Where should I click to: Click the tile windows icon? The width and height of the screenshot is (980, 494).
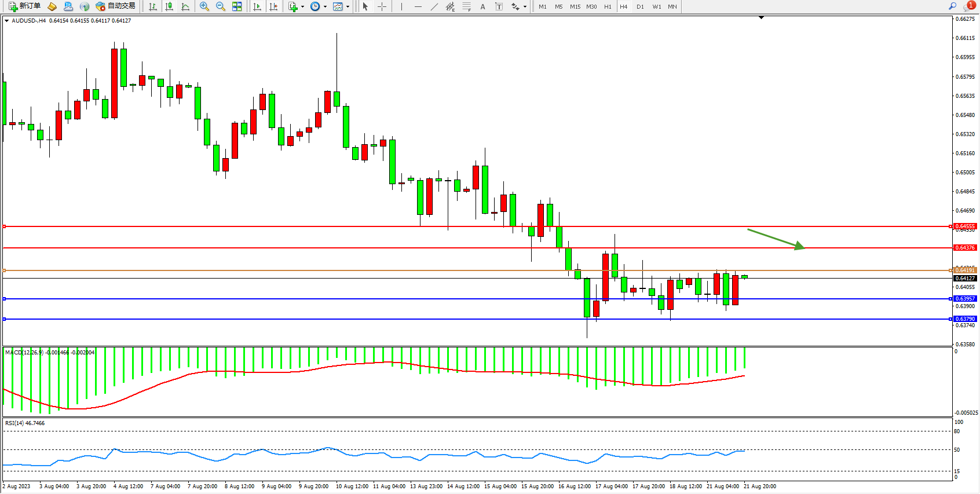click(x=237, y=6)
